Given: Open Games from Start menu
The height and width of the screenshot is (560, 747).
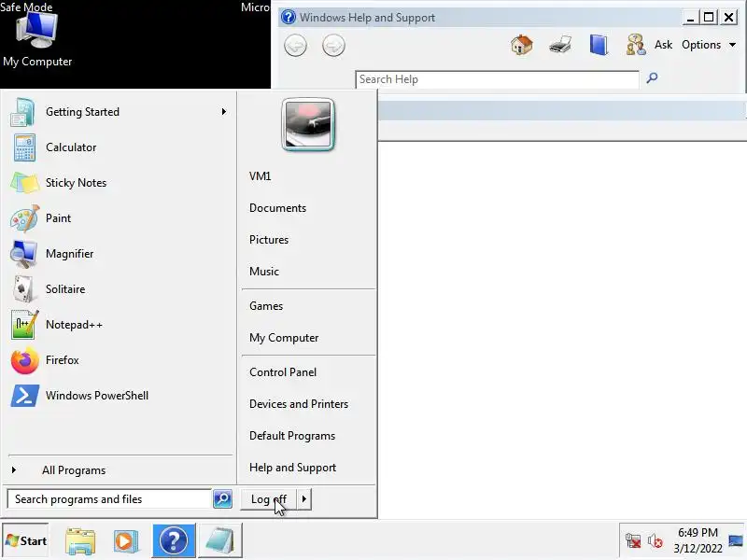Looking at the screenshot, I should point(266,306).
